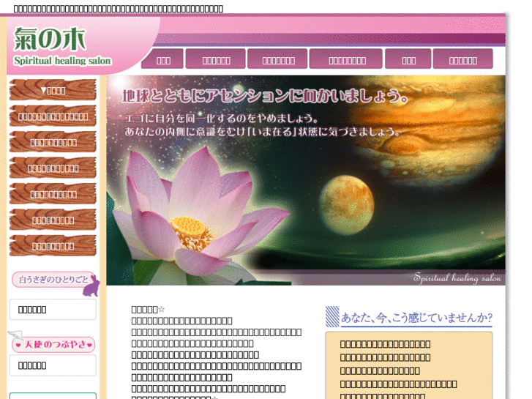Click the bottom wooden plank above the rabbit banner

coord(53,245)
